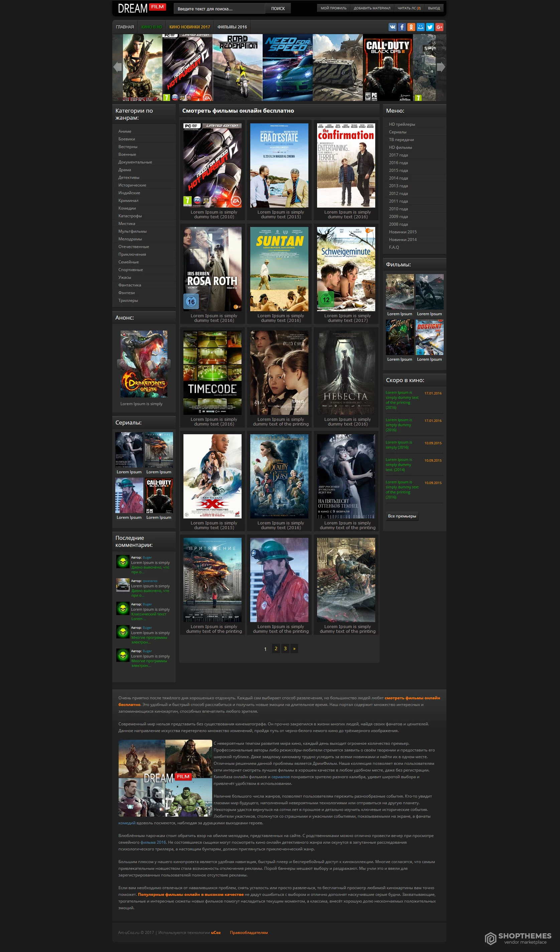
Task: Click the search text input field
Action: point(219,8)
